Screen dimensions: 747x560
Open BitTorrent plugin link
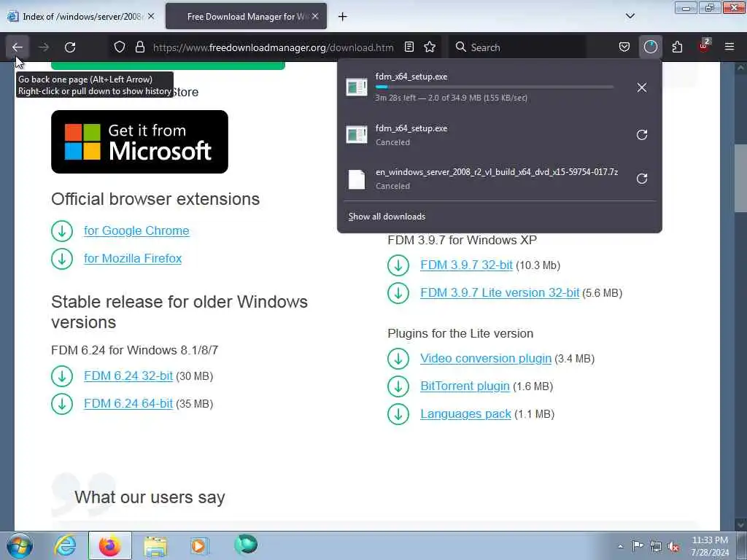click(x=465, y=386)
